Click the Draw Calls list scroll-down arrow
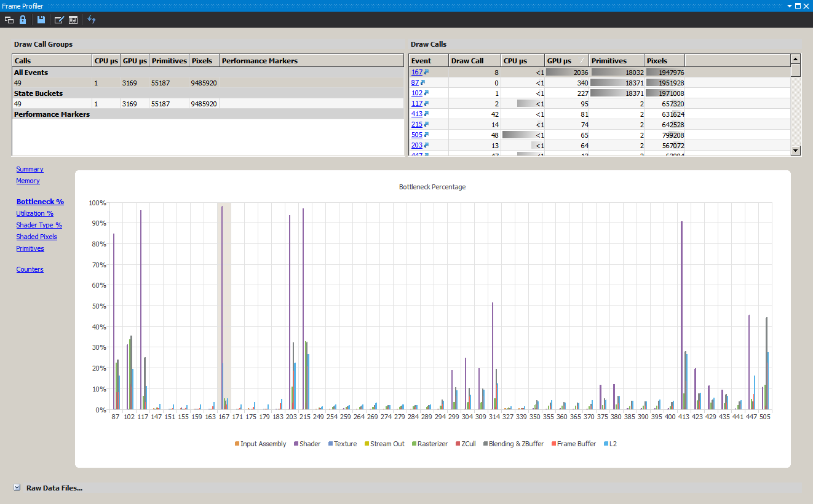Image resolution: width=813 pixels, height=504 pixels. point(796,150)
